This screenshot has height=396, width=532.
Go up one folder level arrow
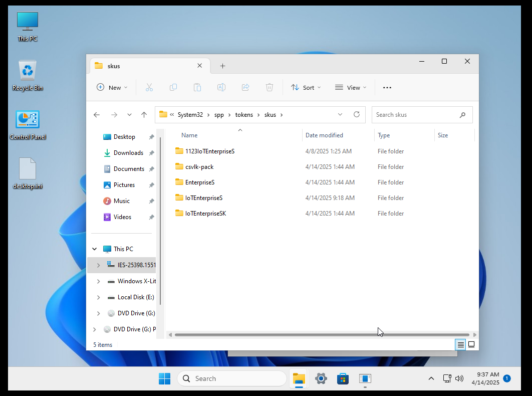coord(144,115)
